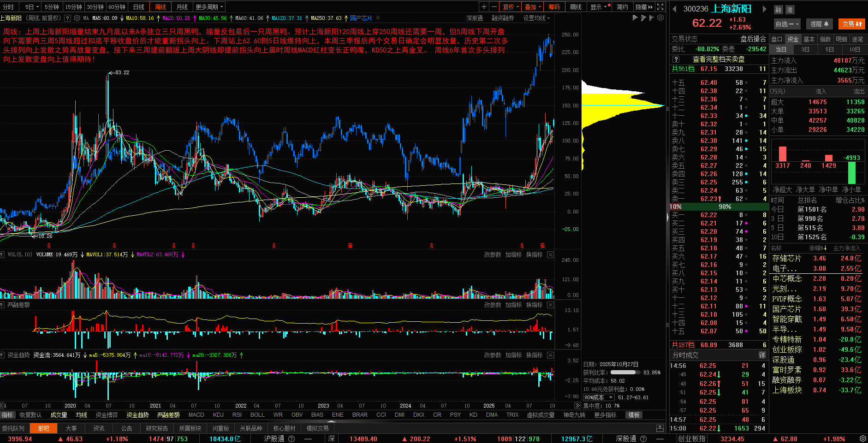Click the 10% to 90% bid-ask ratio bar
This screenshot has height=443, width=868.
coord(719,207)
